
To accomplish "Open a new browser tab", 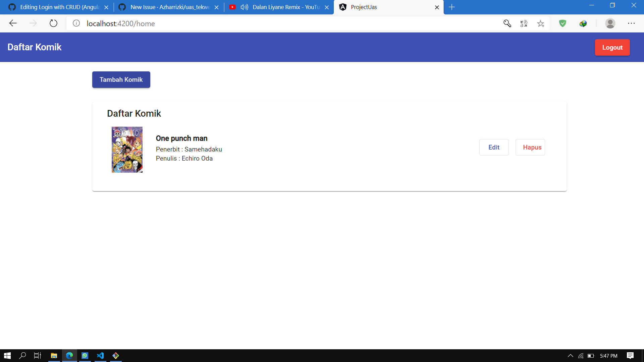I will tap(452, 7).
